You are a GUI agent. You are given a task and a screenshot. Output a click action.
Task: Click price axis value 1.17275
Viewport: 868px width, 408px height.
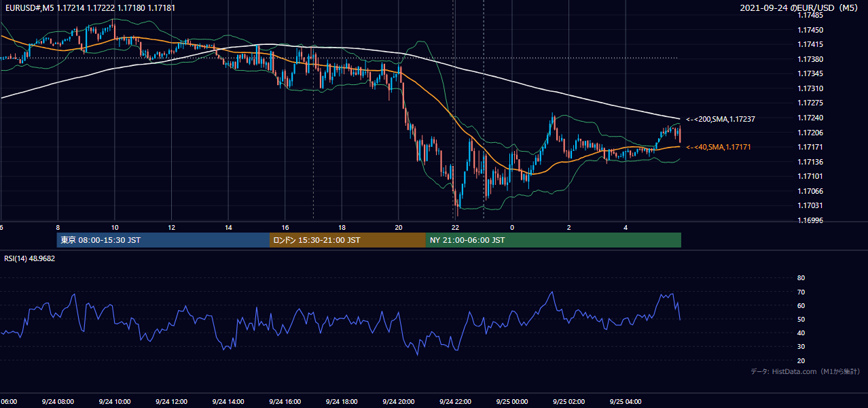click(810, 103)
